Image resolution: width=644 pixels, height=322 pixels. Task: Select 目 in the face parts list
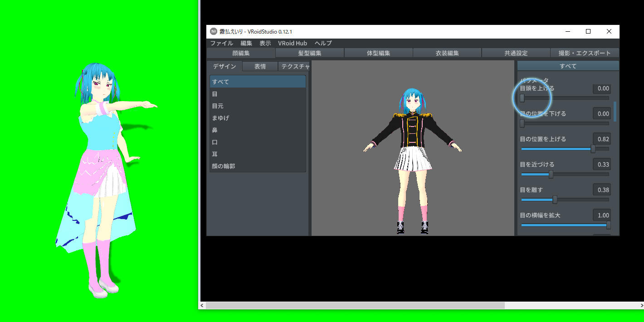pos(258,94)
